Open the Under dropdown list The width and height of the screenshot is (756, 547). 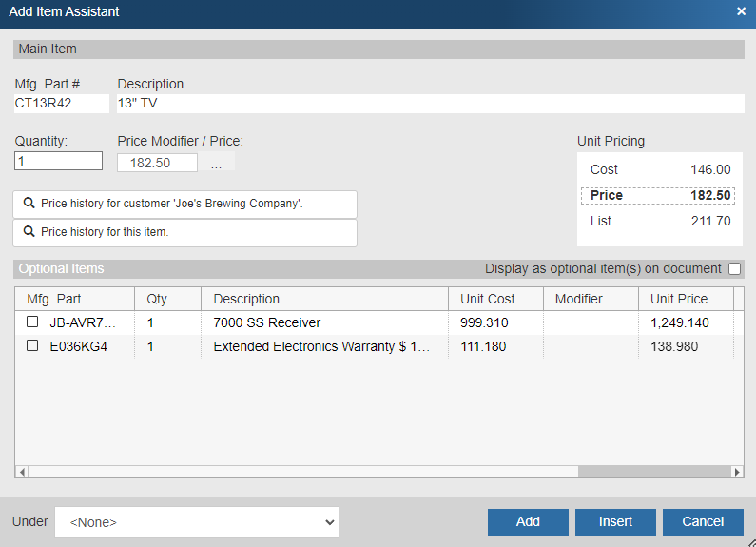(x=197, y=521)
